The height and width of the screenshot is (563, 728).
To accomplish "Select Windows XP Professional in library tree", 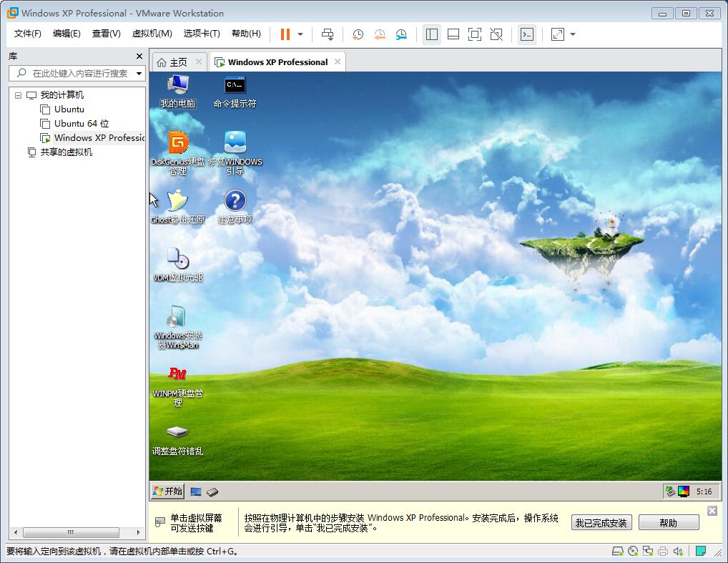I will [x=93, y=138].
